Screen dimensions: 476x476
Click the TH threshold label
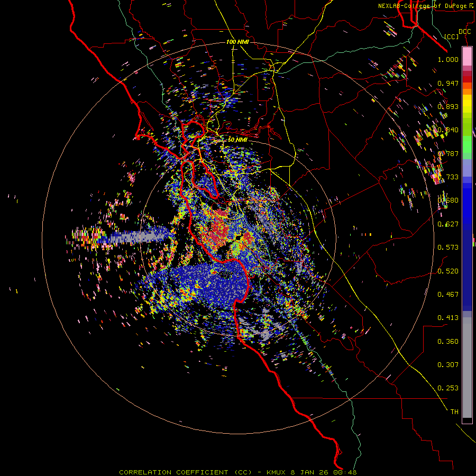(454, 412)
